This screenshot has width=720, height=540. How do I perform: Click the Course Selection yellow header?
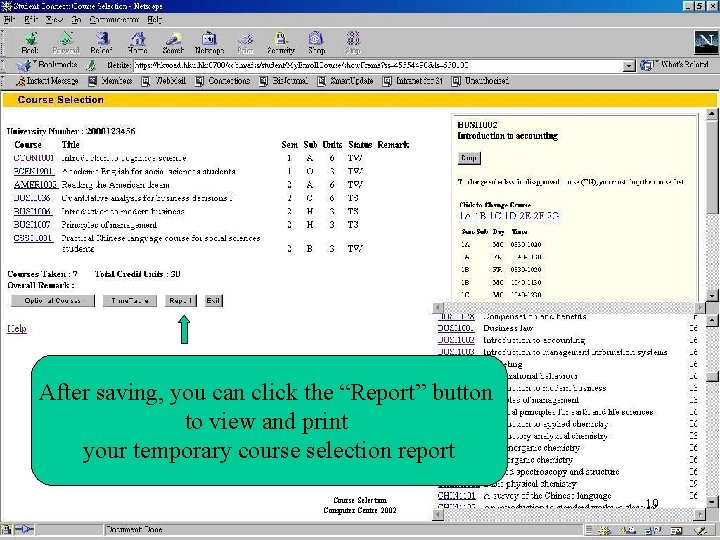coord(360,100)
